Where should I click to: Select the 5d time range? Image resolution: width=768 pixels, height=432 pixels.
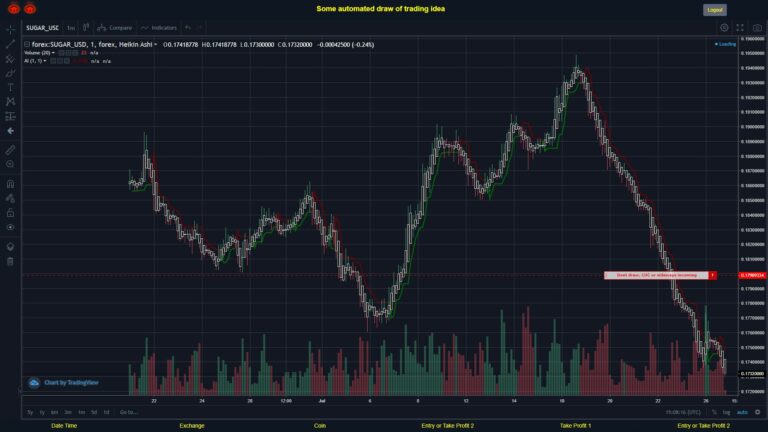tap(94, 412)
